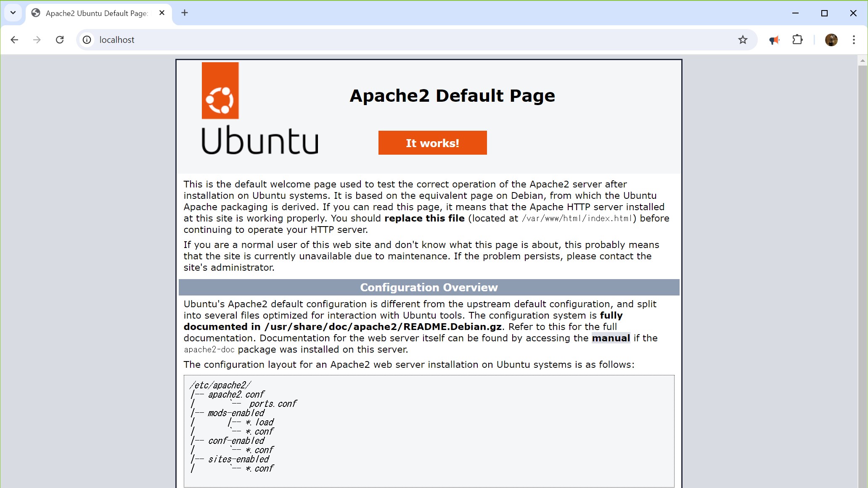Click the back navigation arrow

(x=14, y=40)
